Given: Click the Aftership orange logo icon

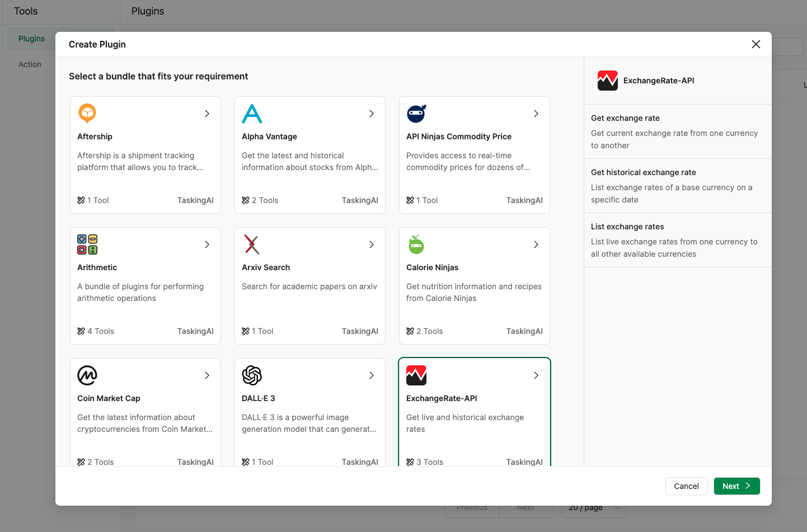Looking at the screenshot, I should tap(87, 114).
